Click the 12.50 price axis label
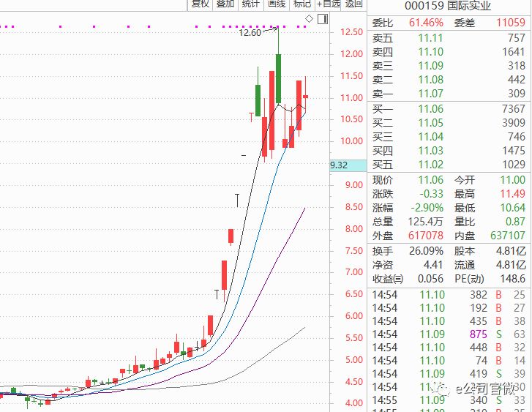 (352, 32)
